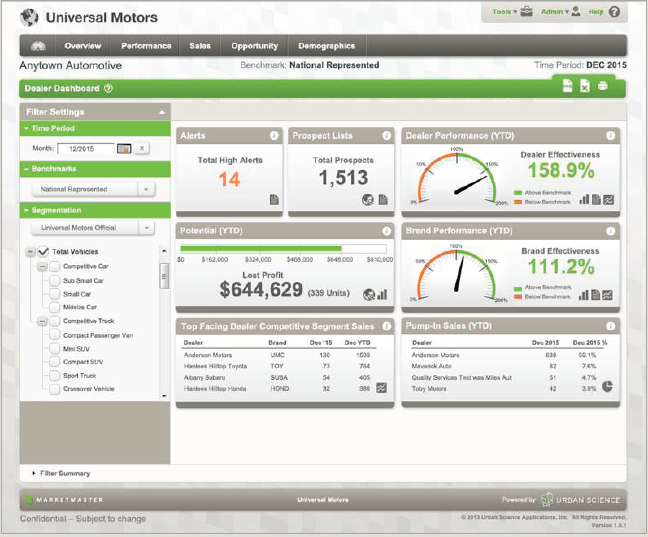The width and height of the screenshot is (648, 537).
Task: Open Dealer Performance report document icon
Action: point(596,200)
